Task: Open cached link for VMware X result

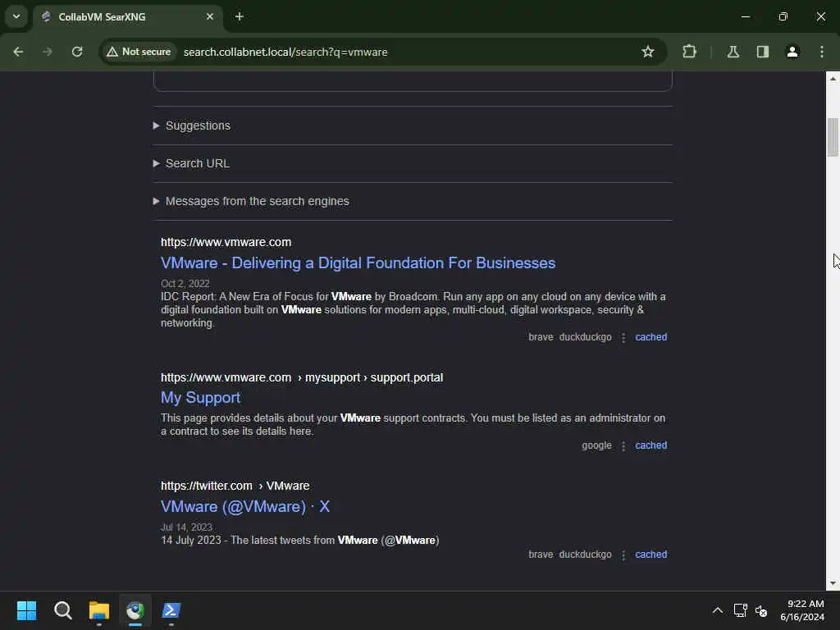Action: pyautogui.click(x=651, y=555)
